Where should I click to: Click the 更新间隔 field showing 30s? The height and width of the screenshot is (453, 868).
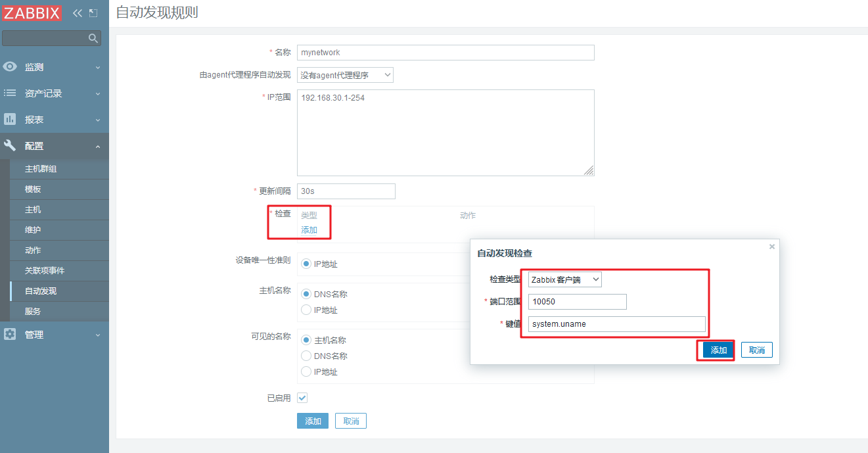(x=346, y=191)
